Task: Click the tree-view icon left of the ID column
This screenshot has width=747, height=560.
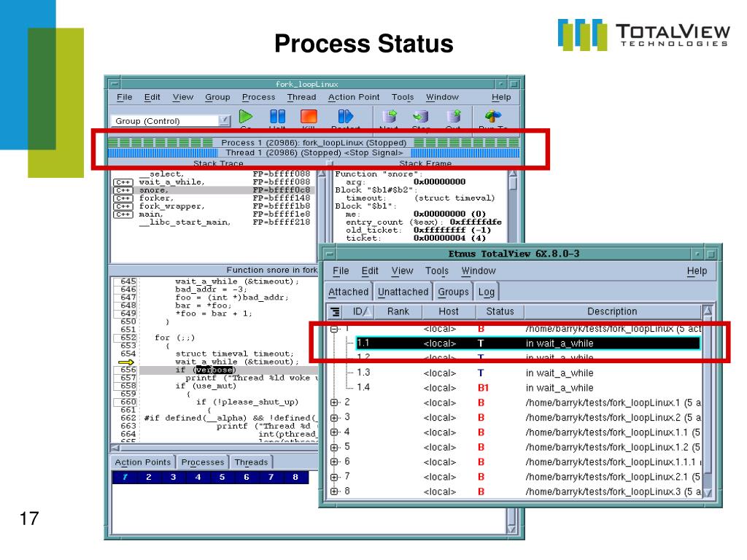Action: (336, 312)
